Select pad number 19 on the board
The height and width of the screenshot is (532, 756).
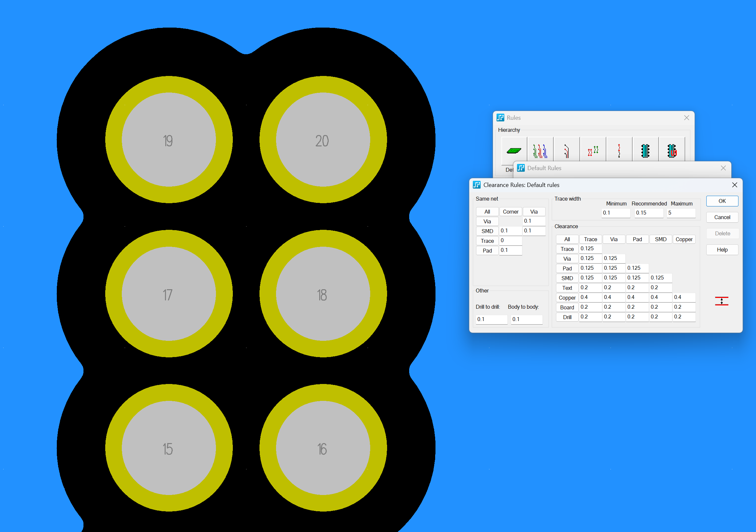coord(169,140)
